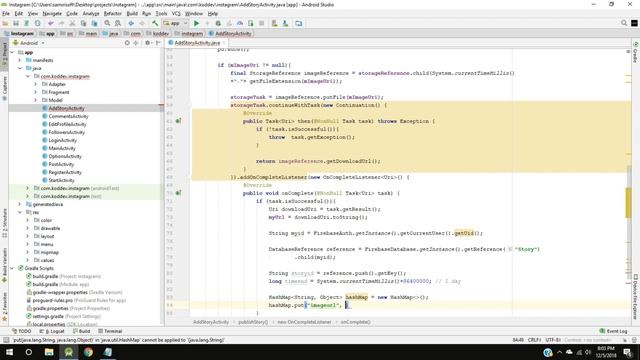This screenshot has height=360, width=640.
Task: Open Windows Start menu
Action: (x=9, y=352)
